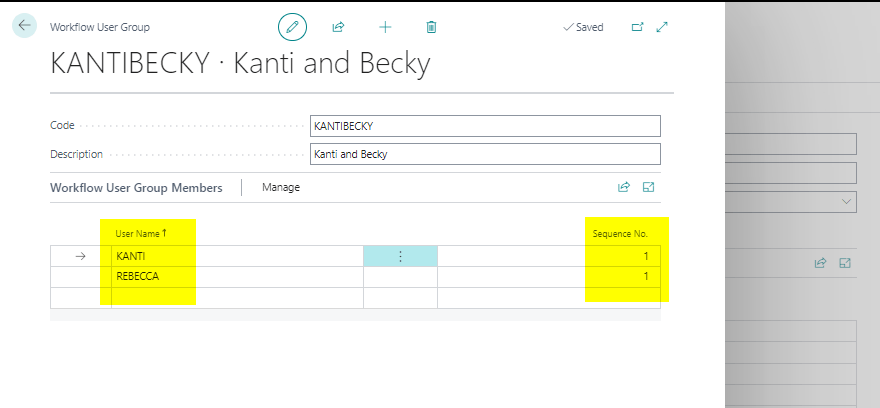Open the Manage menu
The height and width of the screenshot is (408, 880).
280,187
